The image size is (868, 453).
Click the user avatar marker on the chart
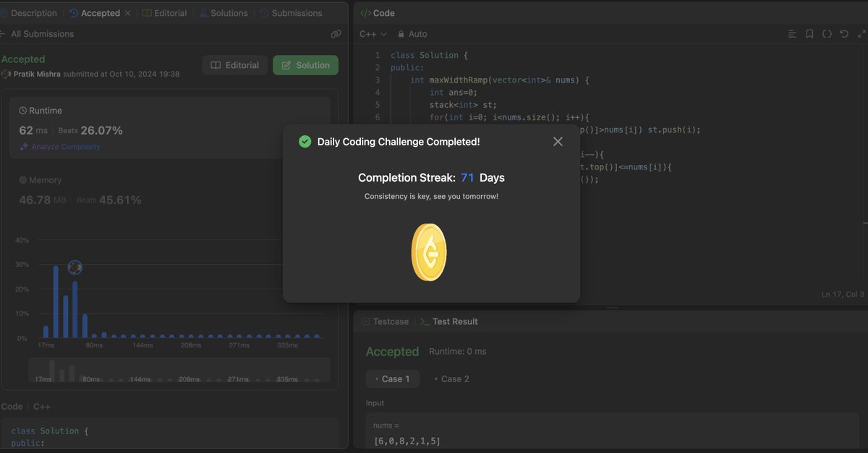coord(75,268)
